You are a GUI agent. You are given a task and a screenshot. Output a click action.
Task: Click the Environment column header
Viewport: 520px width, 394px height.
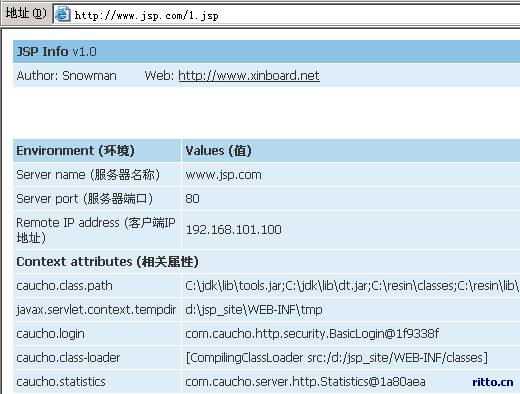click(x=75, y=151)
